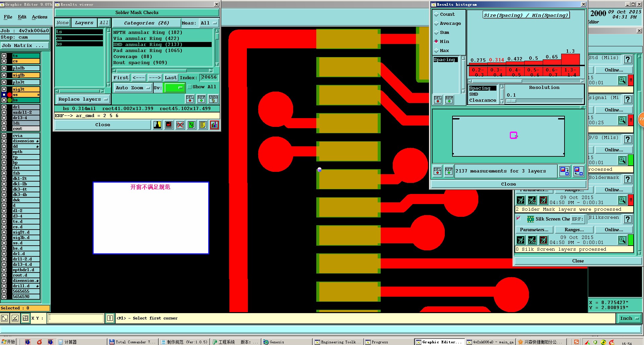Select the None layers option
Image resolution: width=644 pixels, height=345 pixels.
point(62,23)
